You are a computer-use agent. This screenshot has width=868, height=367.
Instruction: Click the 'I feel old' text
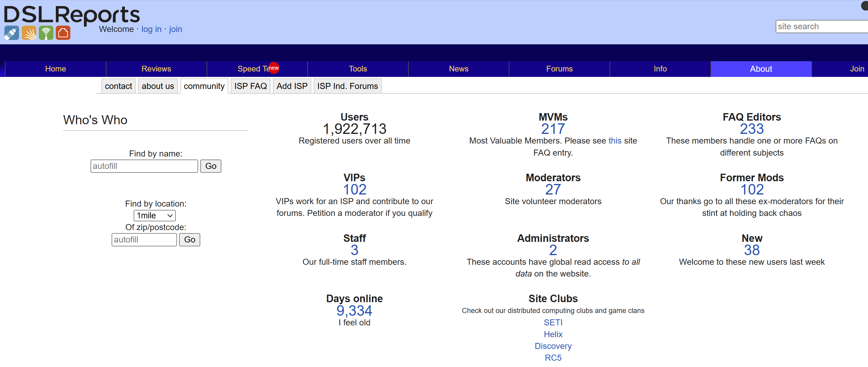click(x=354, y=322)
